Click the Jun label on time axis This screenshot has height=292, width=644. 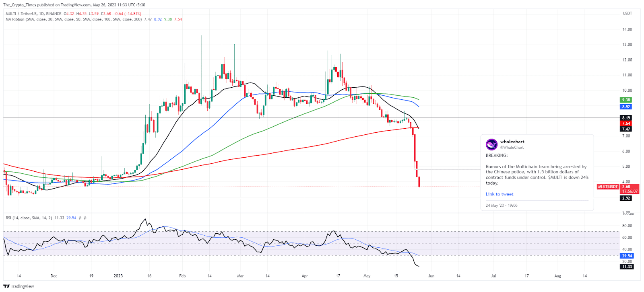pos(431,276)
